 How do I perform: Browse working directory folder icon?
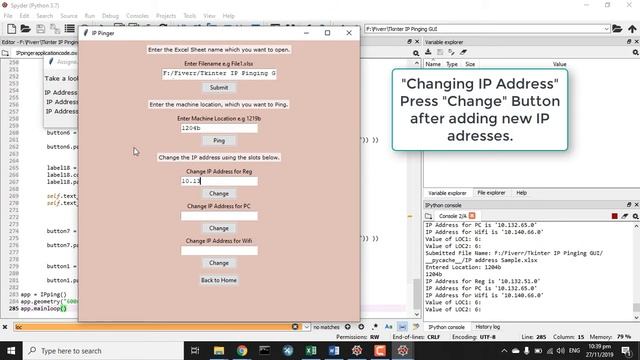coord(617,29)
